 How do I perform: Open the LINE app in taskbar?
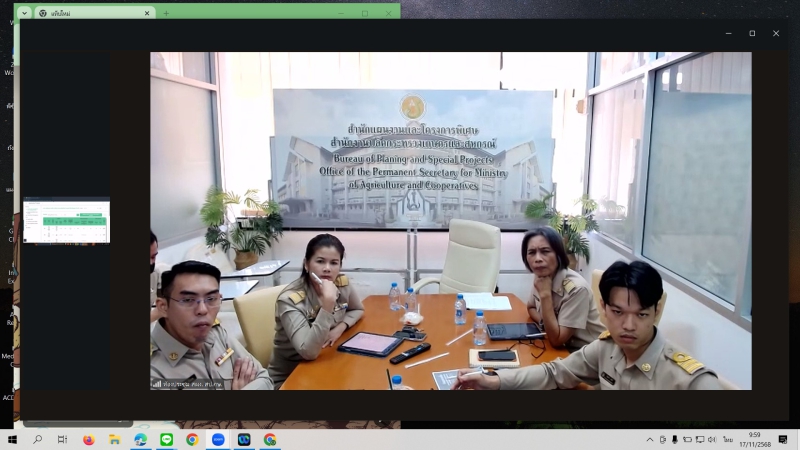tap(167, 439)
